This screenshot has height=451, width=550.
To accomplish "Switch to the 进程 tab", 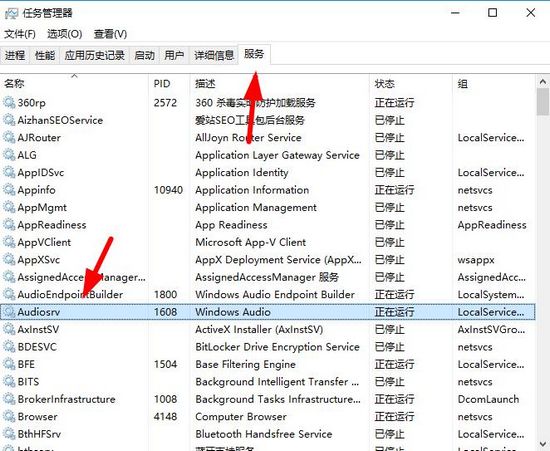I will tap(15, 55).
